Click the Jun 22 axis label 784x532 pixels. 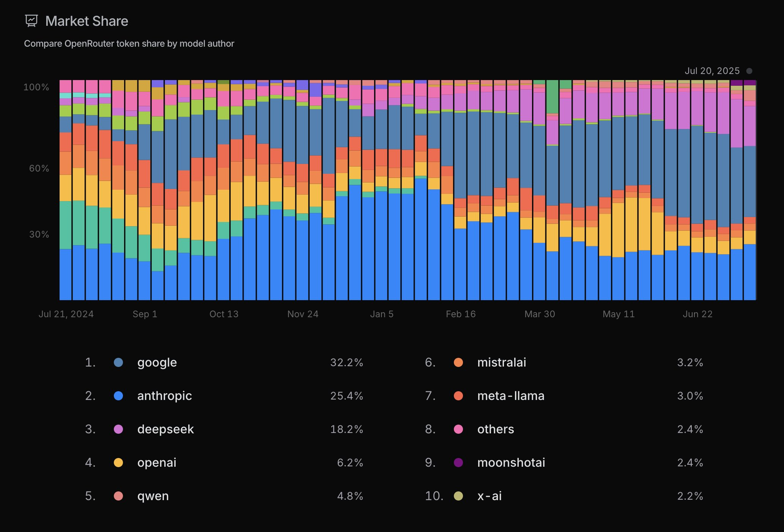click(697, 314)
